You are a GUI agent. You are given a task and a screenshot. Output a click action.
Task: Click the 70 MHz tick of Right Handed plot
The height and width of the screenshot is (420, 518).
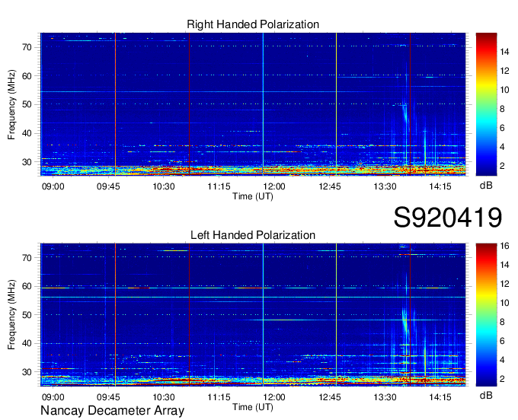(x=27, y=47)
